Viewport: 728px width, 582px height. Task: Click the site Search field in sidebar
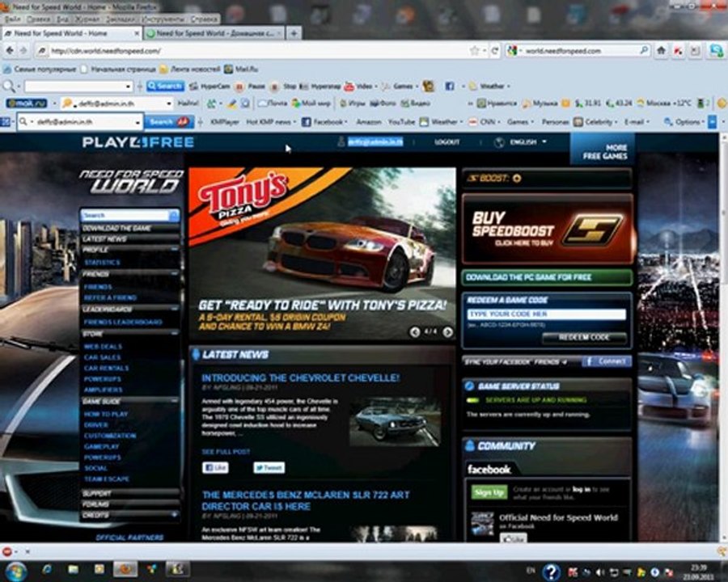[x=125, y=215]
